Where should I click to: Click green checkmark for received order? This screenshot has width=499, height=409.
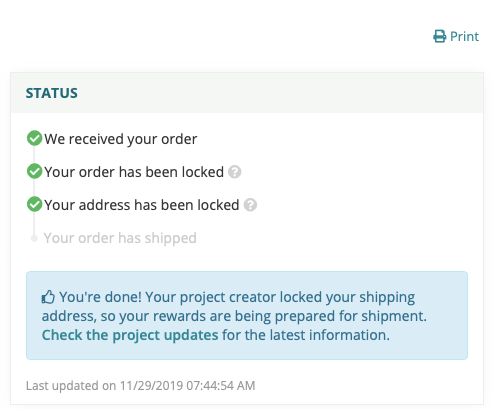[34, 138]
